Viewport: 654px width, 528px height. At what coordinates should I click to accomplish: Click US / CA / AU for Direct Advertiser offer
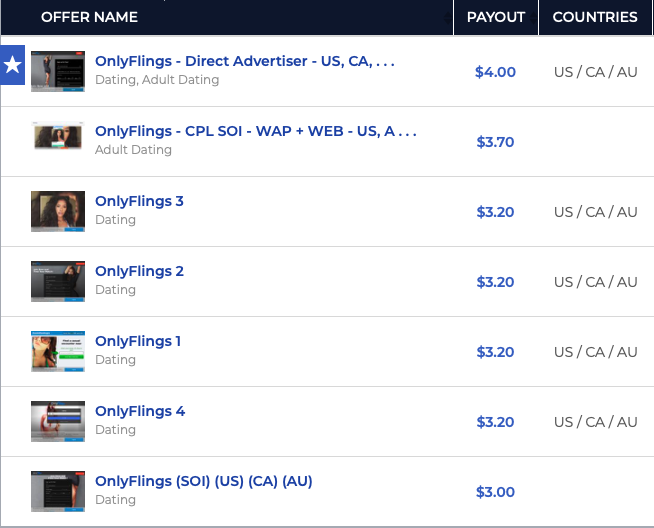pyautogui.click(x=596, y=72)
